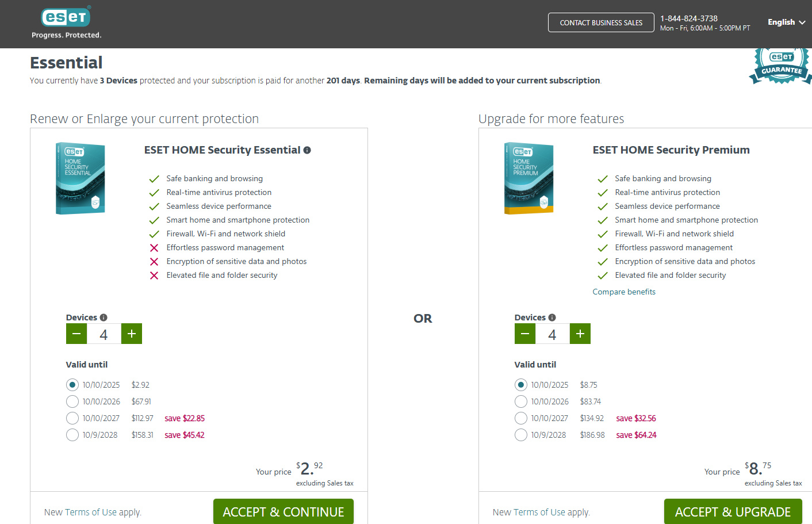Select Premium 10/10/2027 $134.92 option
The width and height of the screenshot is (812, 524).
coord(521,418)
